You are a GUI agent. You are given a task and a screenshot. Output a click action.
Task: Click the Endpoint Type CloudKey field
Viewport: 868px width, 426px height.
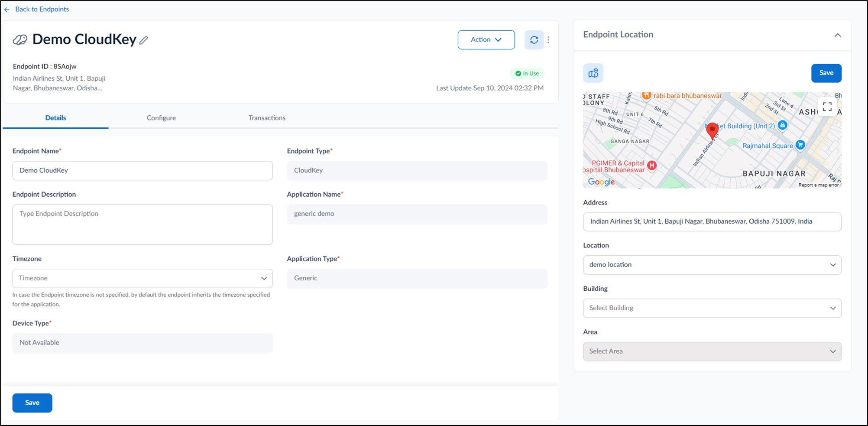click(x=417, y=171)
